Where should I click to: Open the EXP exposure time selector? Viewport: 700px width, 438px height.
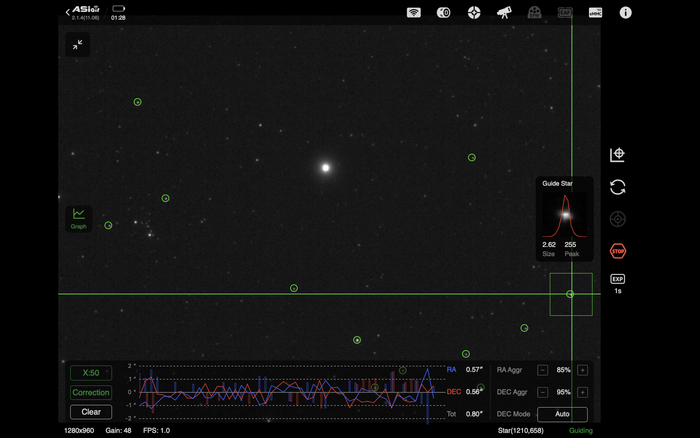pyautogui.click(x=617, y=280)
